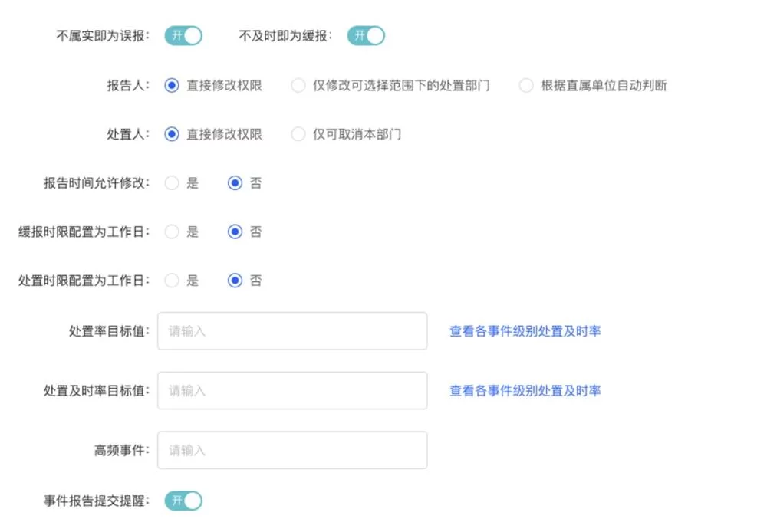Focus the 处置及时率目标值 input box

(291, 390)
